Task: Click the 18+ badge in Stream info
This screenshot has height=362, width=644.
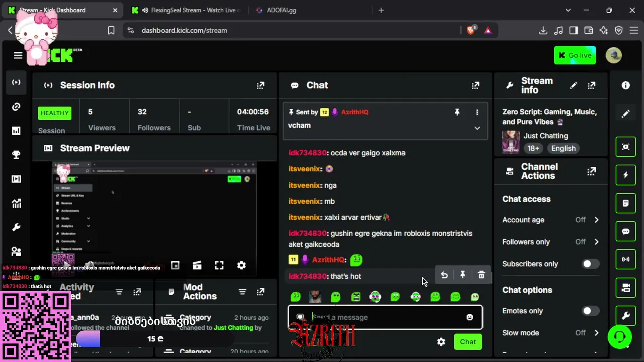Action: pos(533,148)
